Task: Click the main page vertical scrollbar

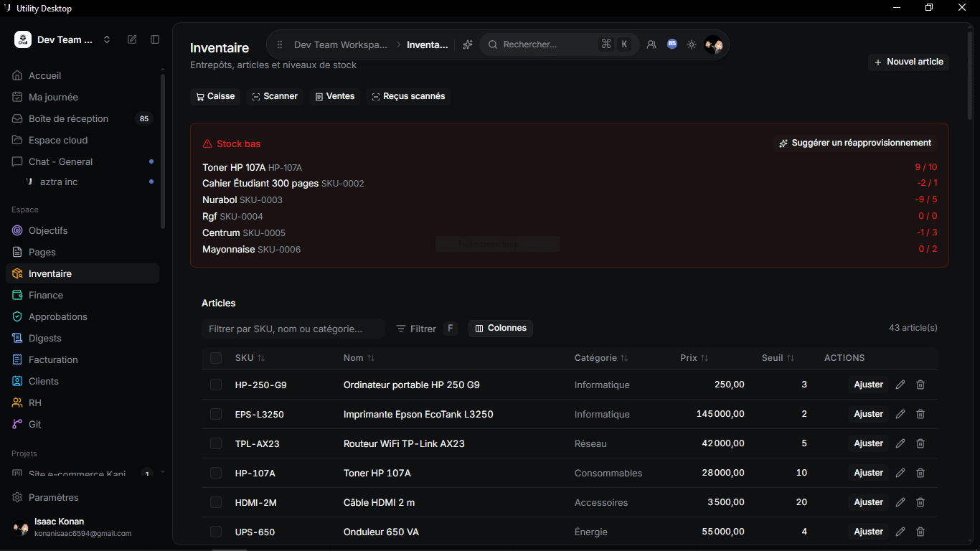Action: [x=970, y=75]
